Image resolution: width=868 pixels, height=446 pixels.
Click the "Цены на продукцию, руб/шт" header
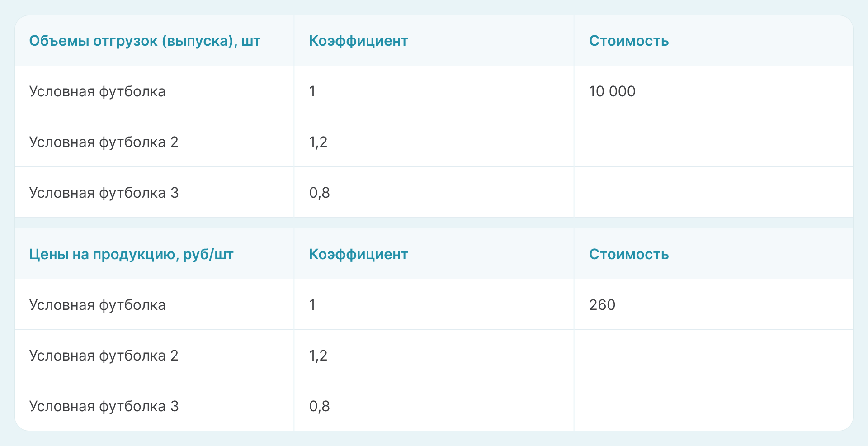[x=131, y=255]
